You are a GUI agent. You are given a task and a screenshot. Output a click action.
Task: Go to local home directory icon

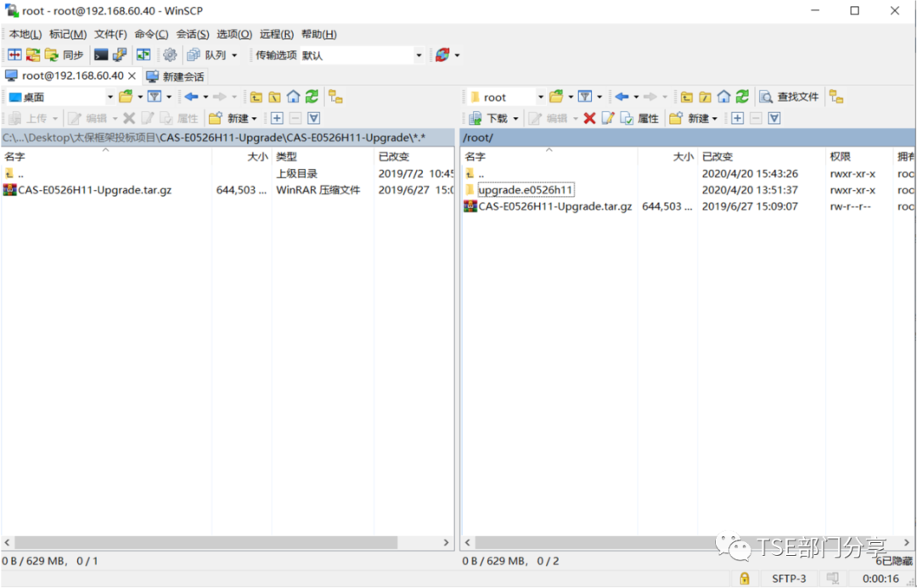(x=294, y=97)
